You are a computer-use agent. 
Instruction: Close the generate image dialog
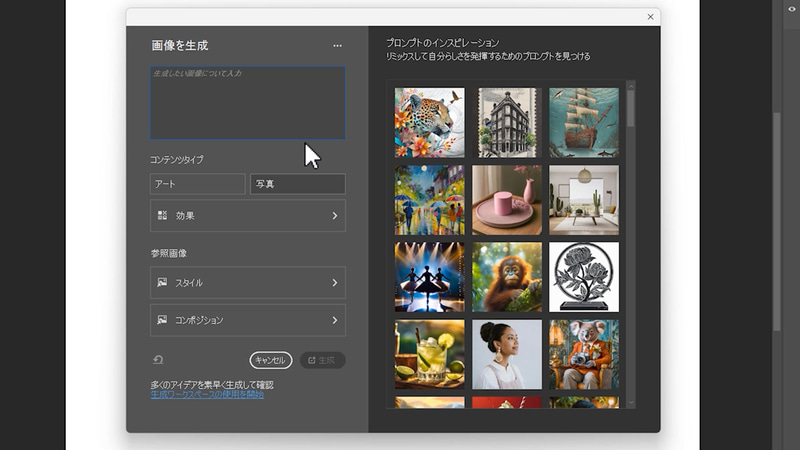tap(651, 17)
